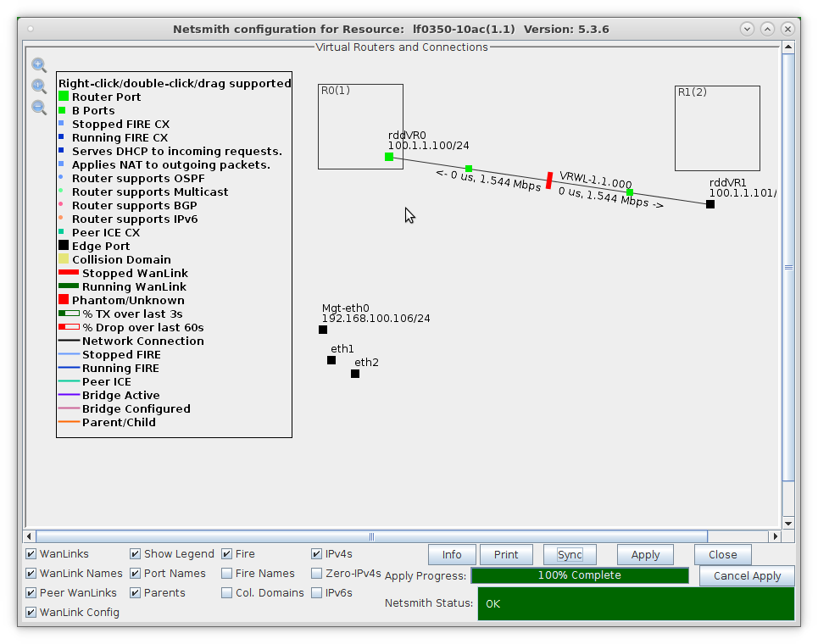Screen dimensions: 818x644
Task: Click the Mgt-eth0 edge port square
Action: (323, 330)
